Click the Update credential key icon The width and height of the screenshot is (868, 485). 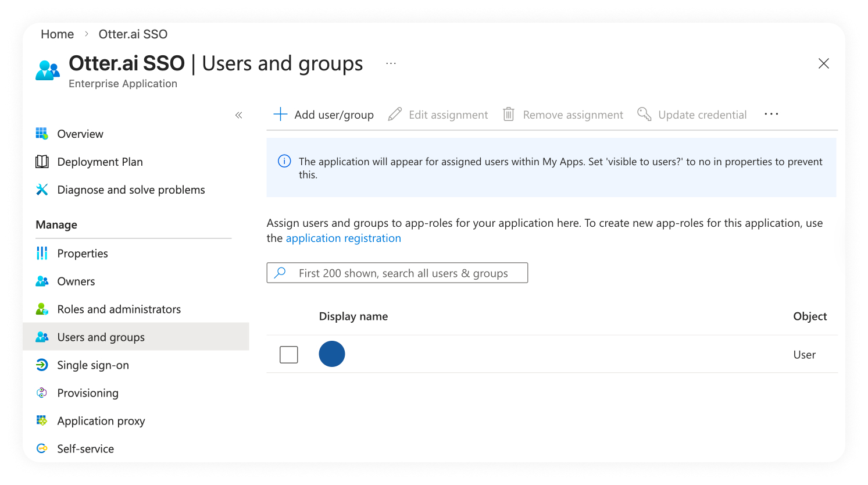click(x=644, y=115)
